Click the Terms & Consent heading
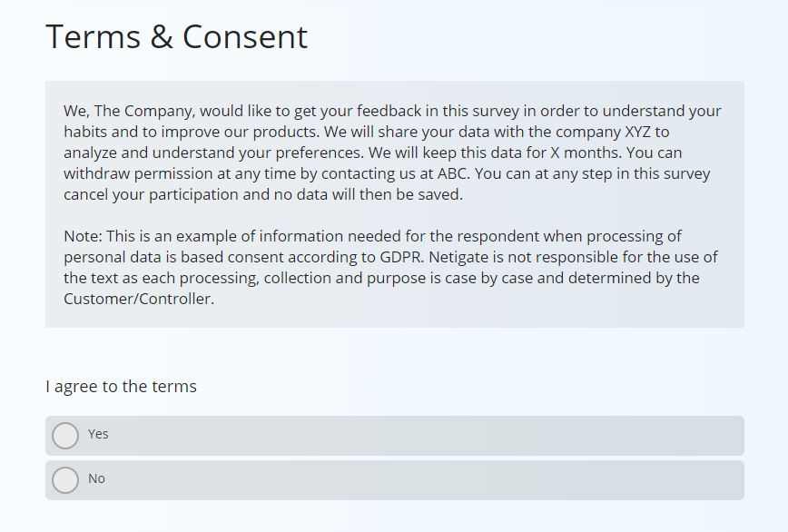788x532 pixels. [x=176, y=36]
